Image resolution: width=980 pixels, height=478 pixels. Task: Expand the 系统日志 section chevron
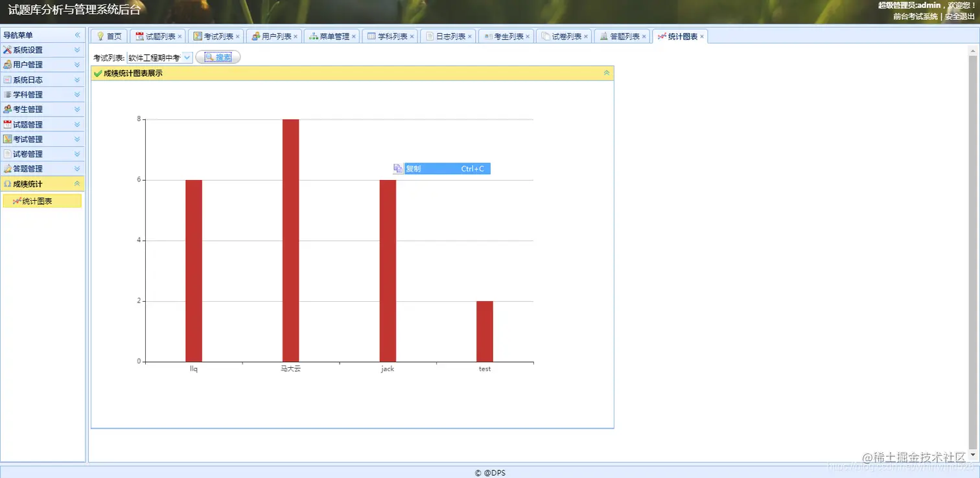coord(77,80)
